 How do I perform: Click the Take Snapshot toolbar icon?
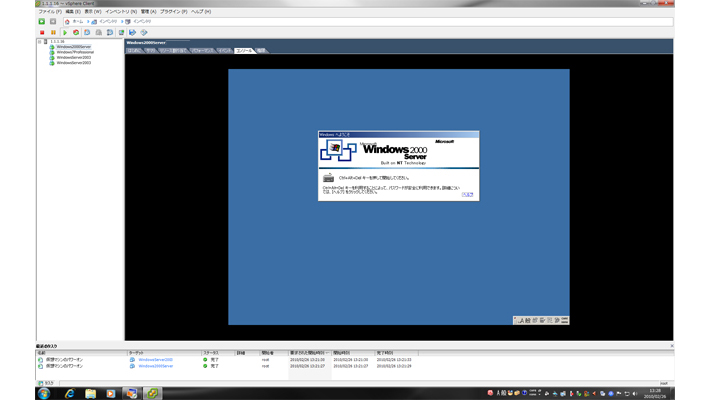click(87, 33)
